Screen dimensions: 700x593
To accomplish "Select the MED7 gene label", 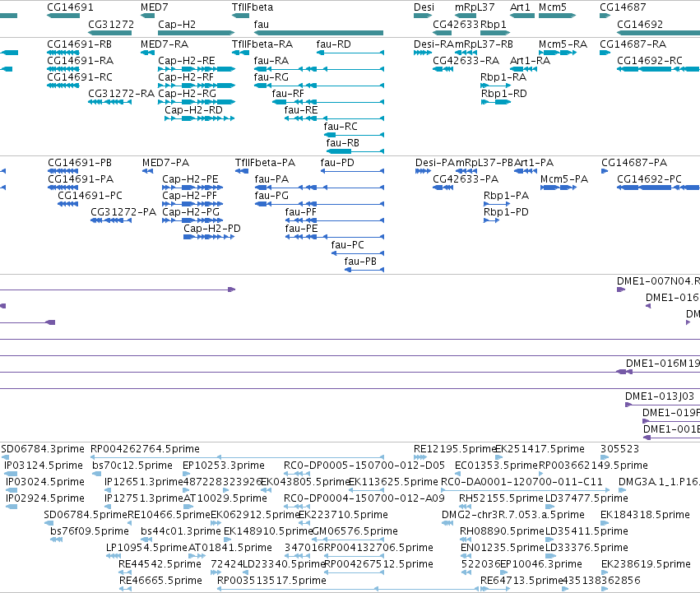I will pos(154,7).
